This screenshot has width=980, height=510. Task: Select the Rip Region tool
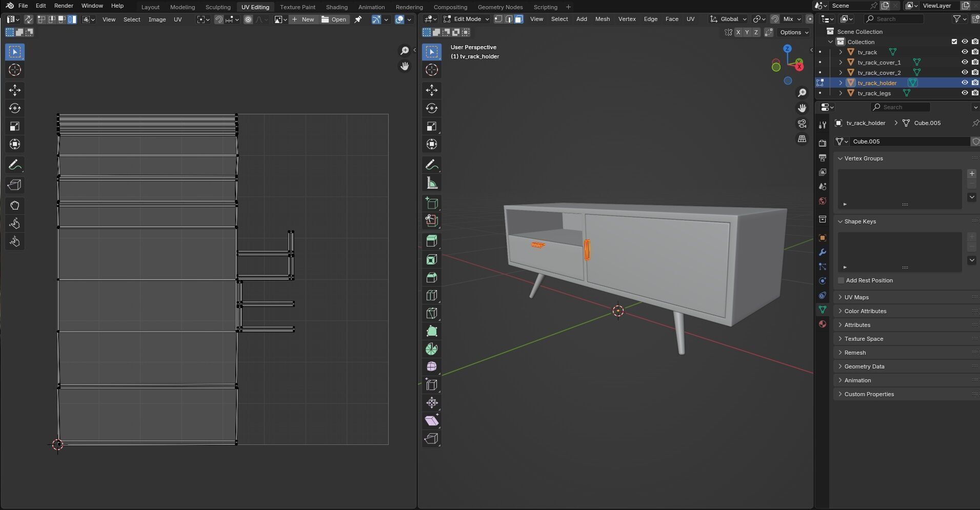(431, 439)
